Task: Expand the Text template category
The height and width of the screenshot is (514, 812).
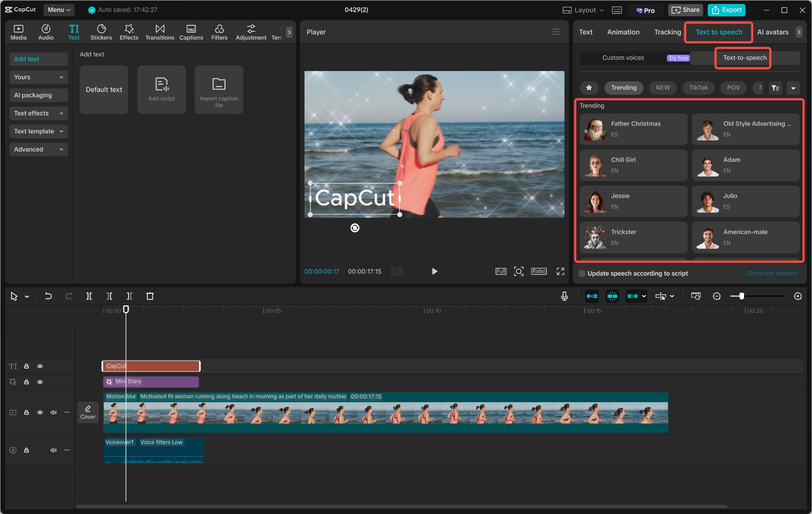Action: pos(38,131)
